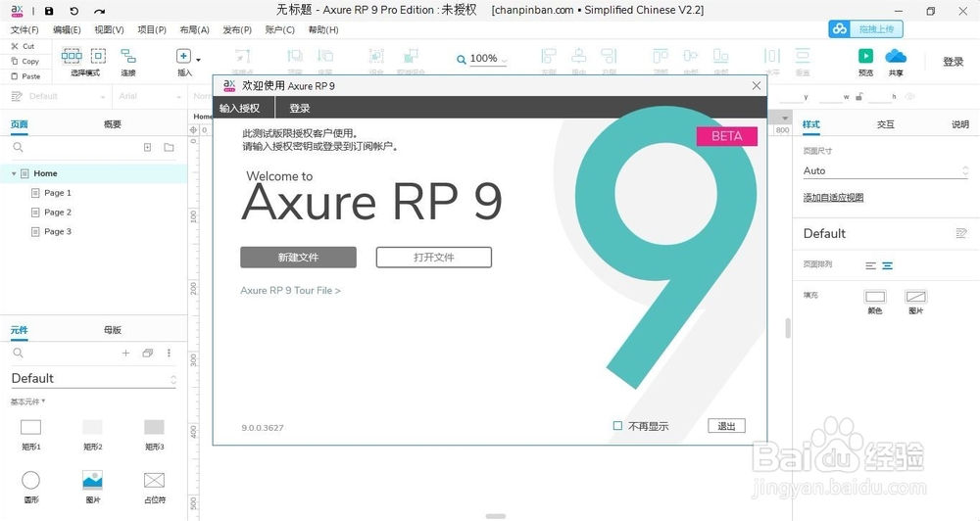Click 登录 in the top right

(x=954, y=62)
